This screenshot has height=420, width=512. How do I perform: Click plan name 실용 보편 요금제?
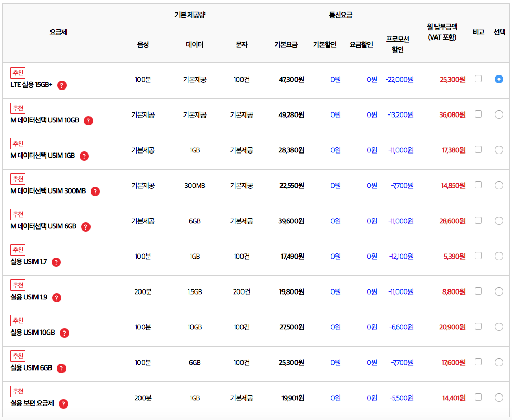[x=32, y=403]
